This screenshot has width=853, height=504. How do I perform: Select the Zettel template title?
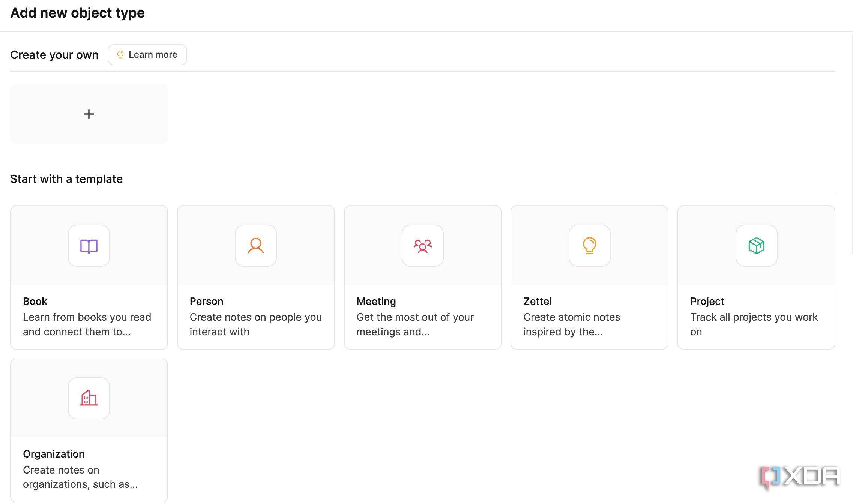click(537, 301)
